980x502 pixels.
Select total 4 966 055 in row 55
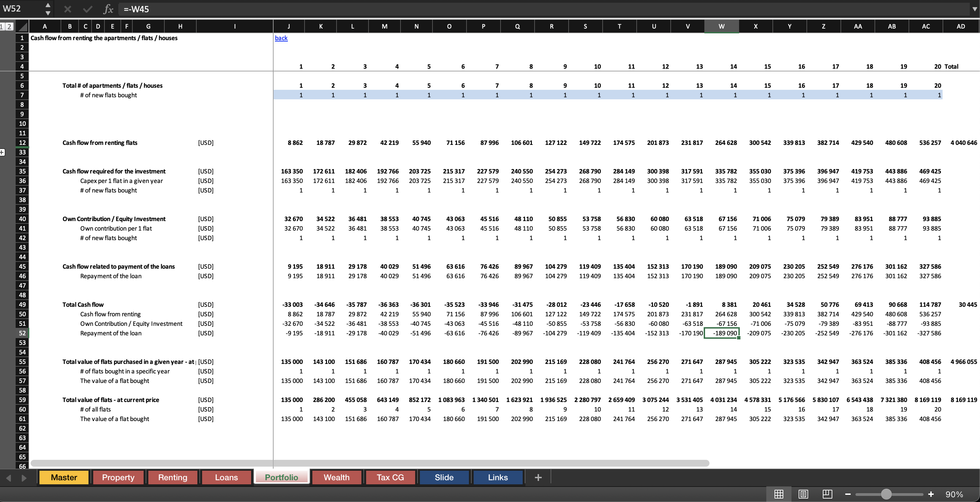pyautogui.click(x=964, y=362)
